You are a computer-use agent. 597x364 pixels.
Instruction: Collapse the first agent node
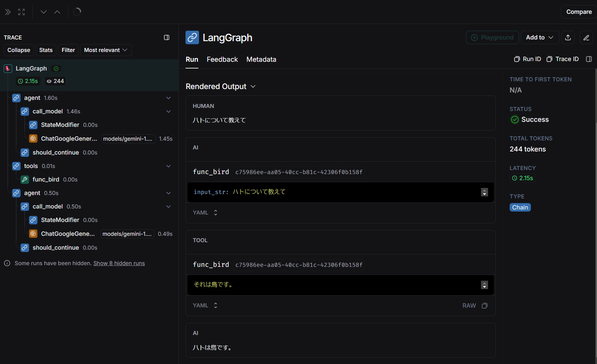point(169,98)
